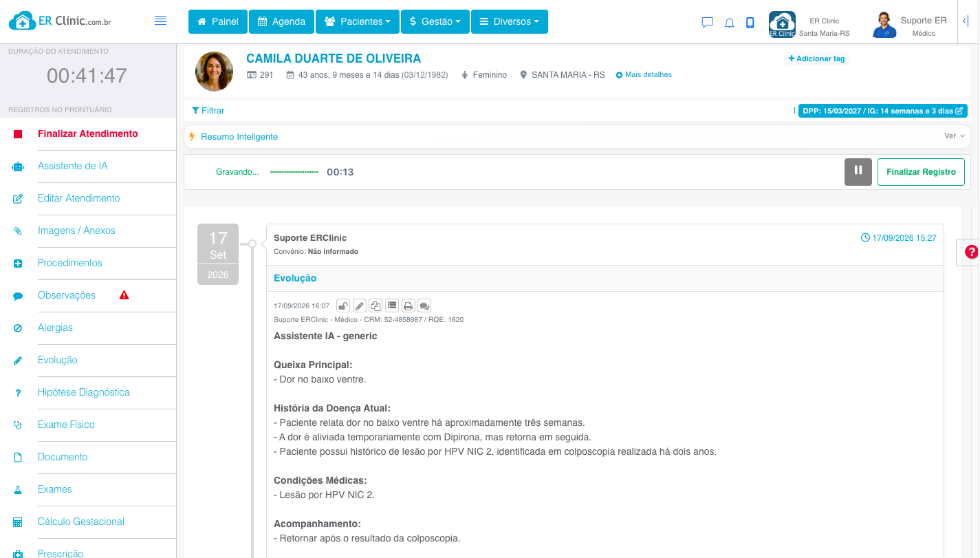Open the notifications bell icon
The image size is (980, 558).
point(730,23)
